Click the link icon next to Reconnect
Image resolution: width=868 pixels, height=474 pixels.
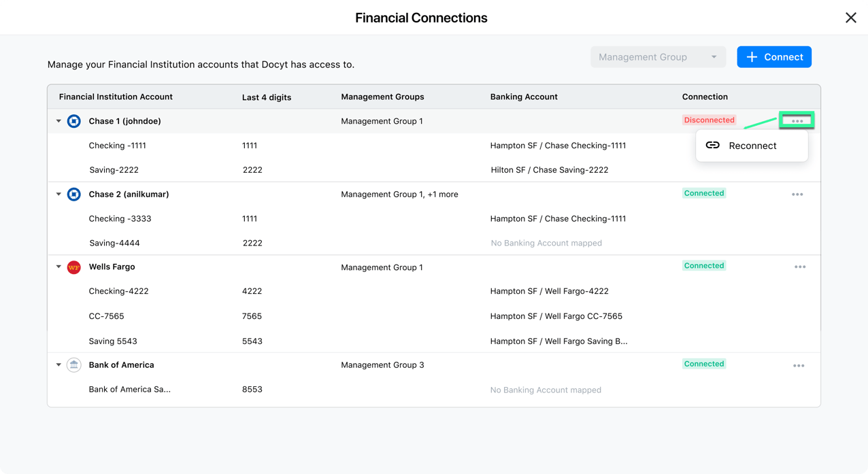(x=712, y=145)
